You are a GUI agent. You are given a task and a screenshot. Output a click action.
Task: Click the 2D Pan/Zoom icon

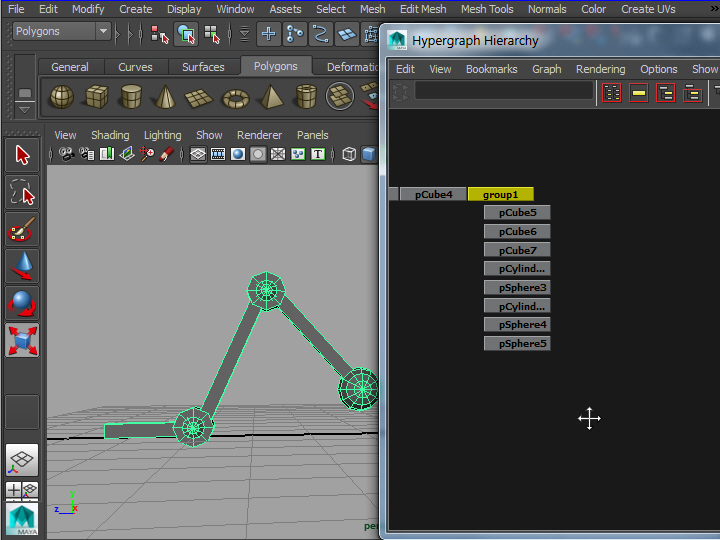(x=147, y=154)
